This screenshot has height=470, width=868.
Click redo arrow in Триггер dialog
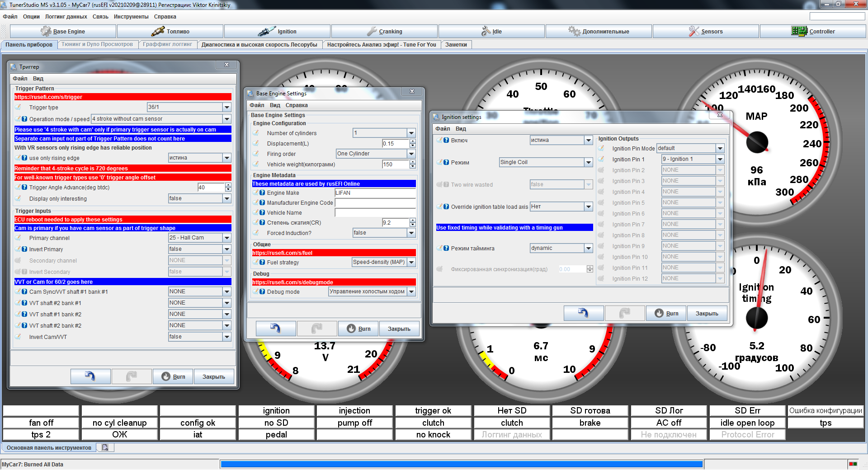click(132, 376)
